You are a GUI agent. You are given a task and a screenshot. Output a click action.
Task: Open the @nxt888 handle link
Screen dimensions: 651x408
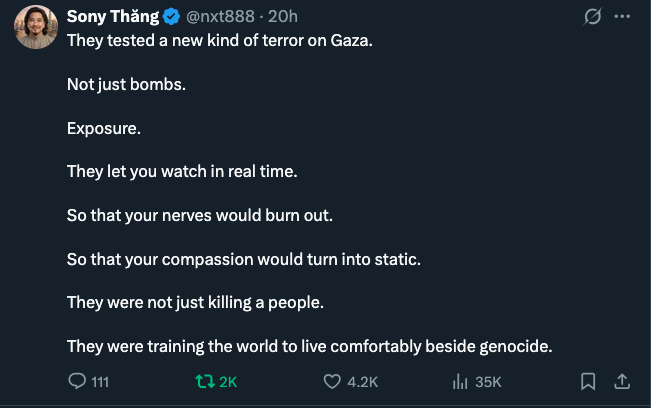(x=221, y=17)
